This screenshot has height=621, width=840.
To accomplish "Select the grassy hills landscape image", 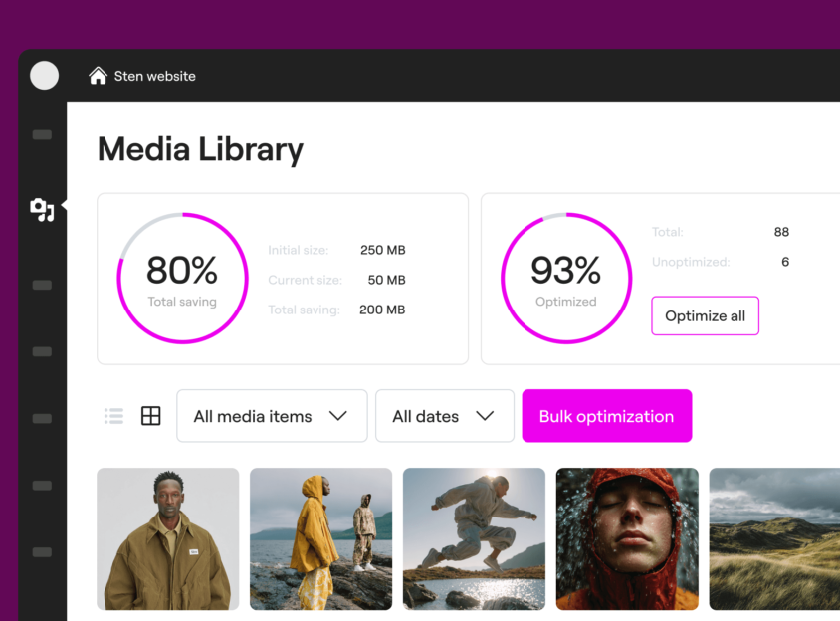I will pos(774,538).
